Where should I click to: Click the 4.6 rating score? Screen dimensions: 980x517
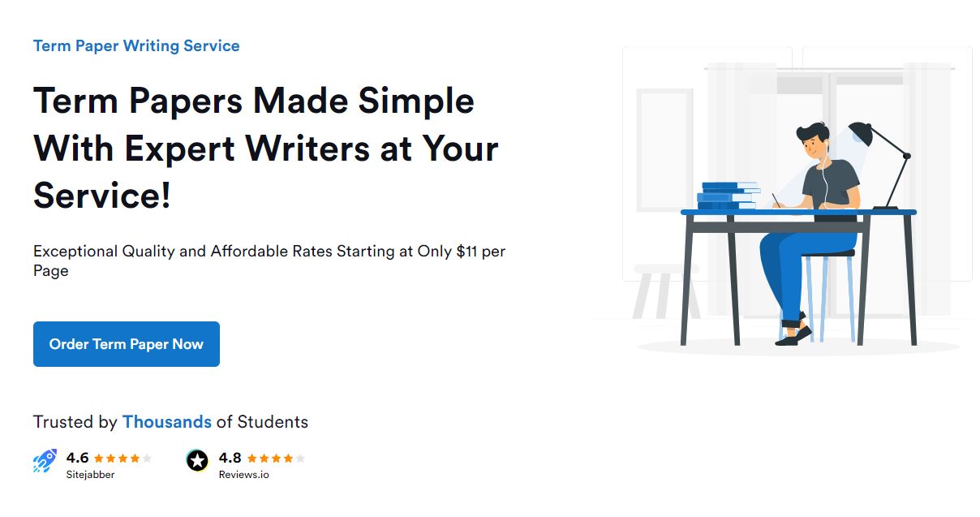[77, 458]
